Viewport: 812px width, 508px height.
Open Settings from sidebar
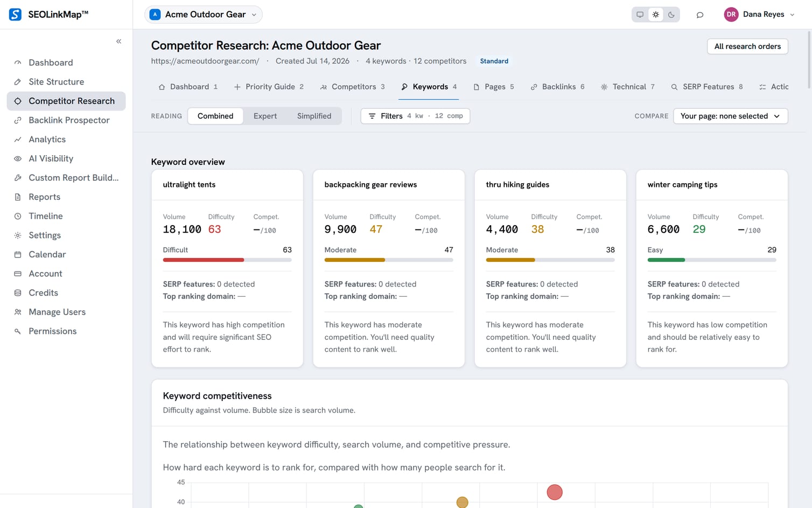[66, 235]
